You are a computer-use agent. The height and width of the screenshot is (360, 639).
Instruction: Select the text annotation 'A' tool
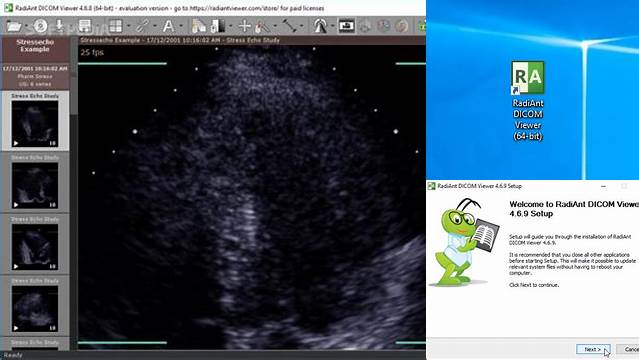pyautogui.click(x=168, y=26)
